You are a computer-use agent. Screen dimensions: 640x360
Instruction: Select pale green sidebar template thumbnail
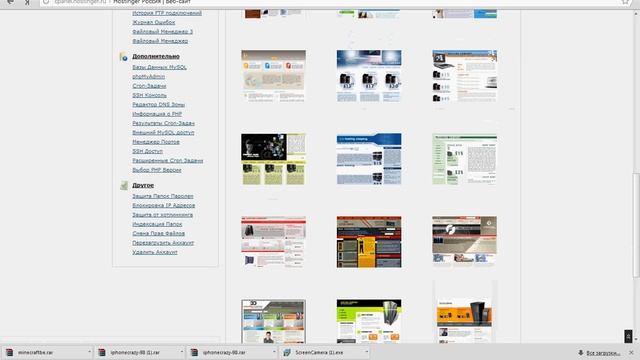464,159
